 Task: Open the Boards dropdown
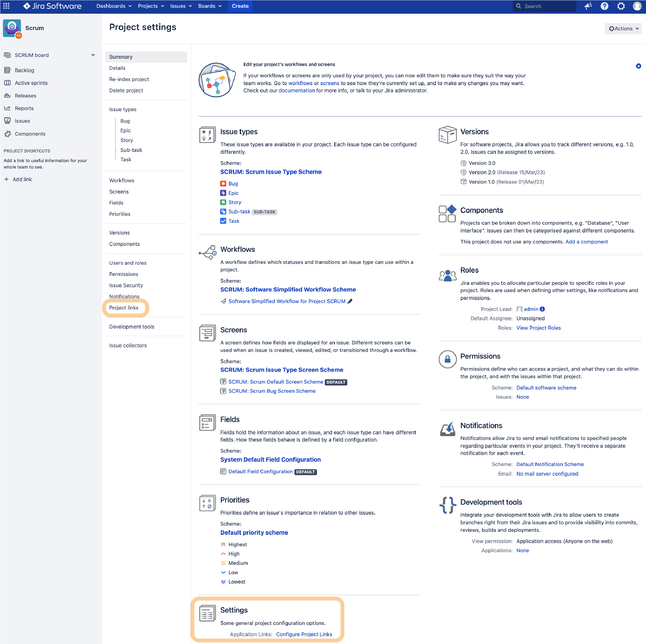210,6
